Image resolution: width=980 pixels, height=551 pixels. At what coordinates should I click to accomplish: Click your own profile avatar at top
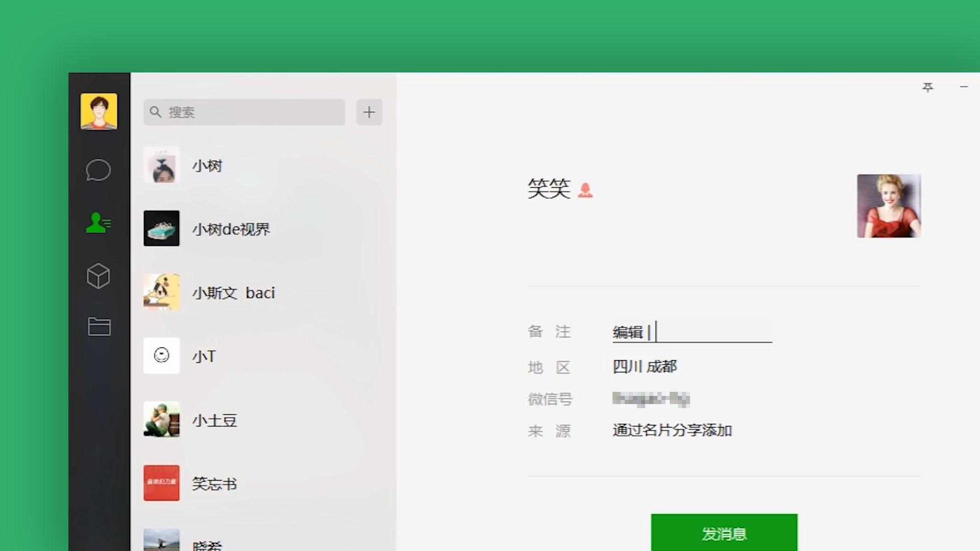tap(99, 111)
